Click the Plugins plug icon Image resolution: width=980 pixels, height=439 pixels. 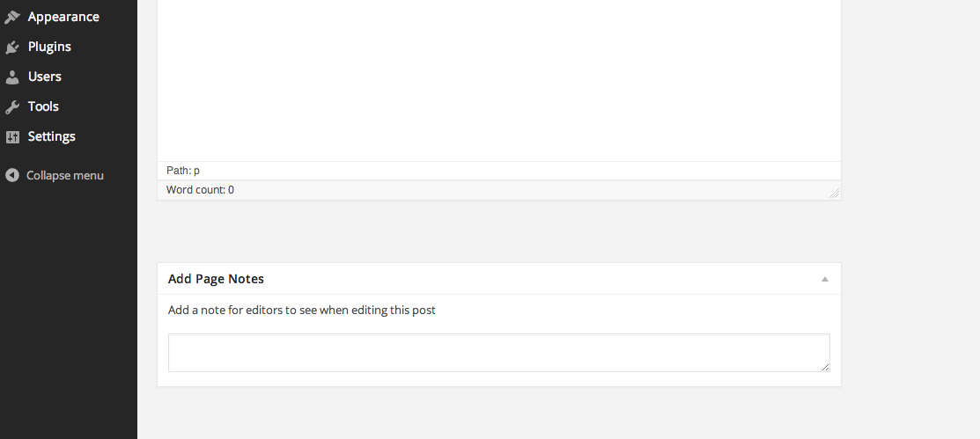(11, 47)
